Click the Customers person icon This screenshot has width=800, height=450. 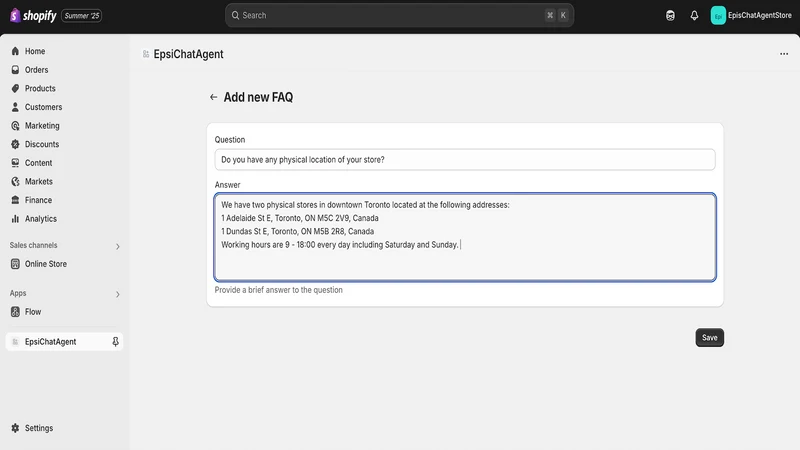(x=15, y=107)
